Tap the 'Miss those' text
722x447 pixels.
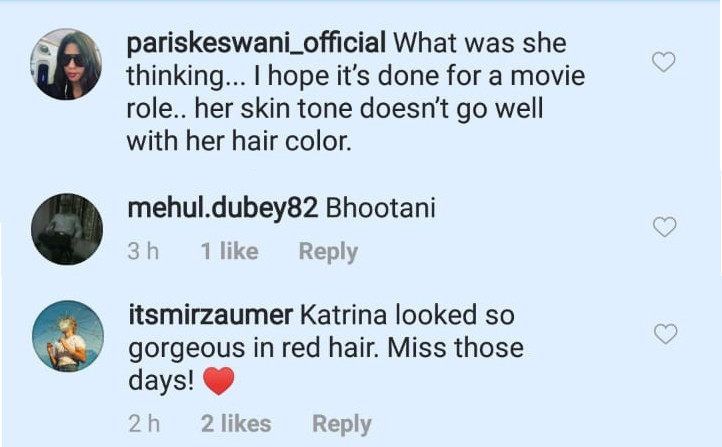click(455, 348)
